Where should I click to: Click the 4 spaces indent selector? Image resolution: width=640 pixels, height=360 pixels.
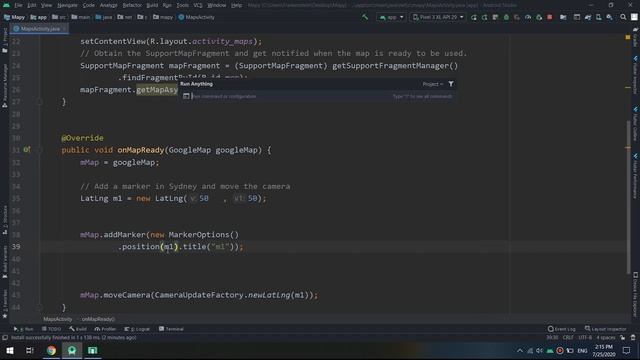[606, 338]
